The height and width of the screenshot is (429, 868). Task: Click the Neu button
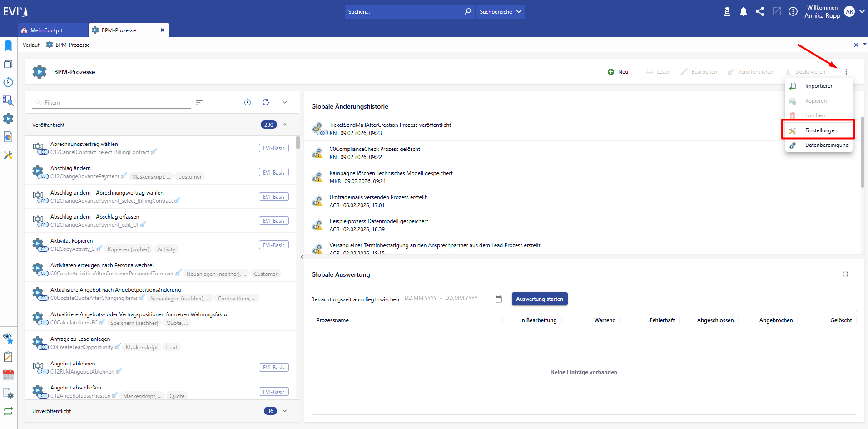coord(618,72)
